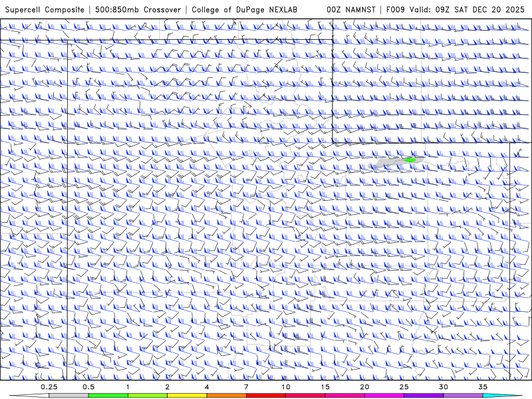Select the orange color bar segment

(226, 396)
